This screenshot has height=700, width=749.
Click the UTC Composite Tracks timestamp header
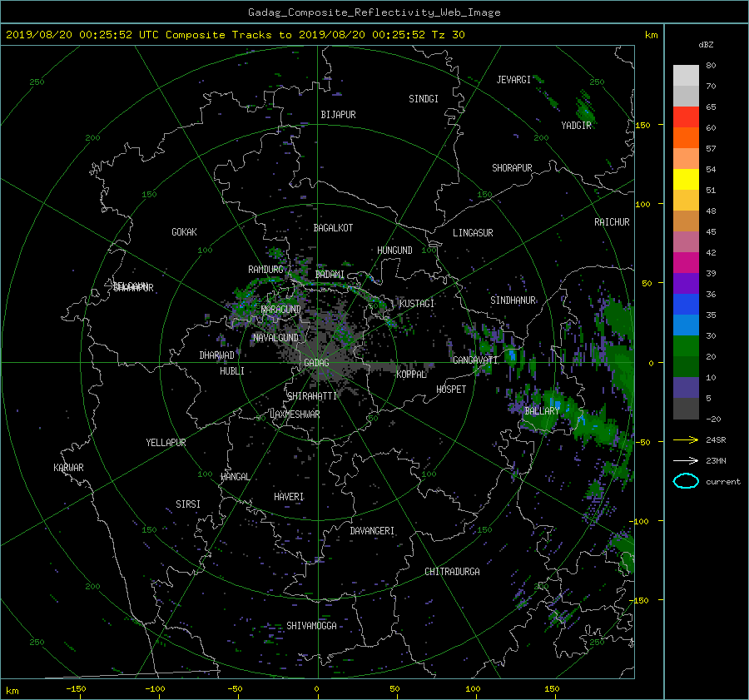pyautogui.click(x=235, y=35)
